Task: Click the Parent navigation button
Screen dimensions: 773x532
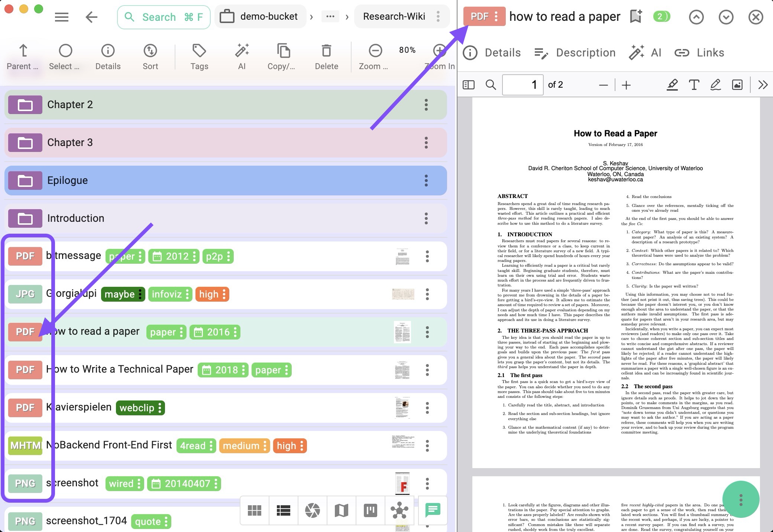Action: [x=22, y=56]
